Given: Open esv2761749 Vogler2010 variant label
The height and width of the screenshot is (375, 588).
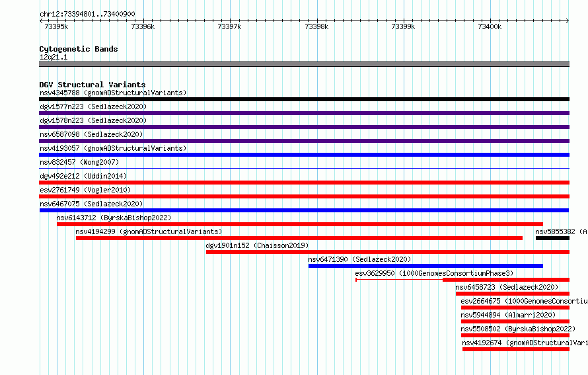Looking at the screenshot, I should click(x=85, y=190).
